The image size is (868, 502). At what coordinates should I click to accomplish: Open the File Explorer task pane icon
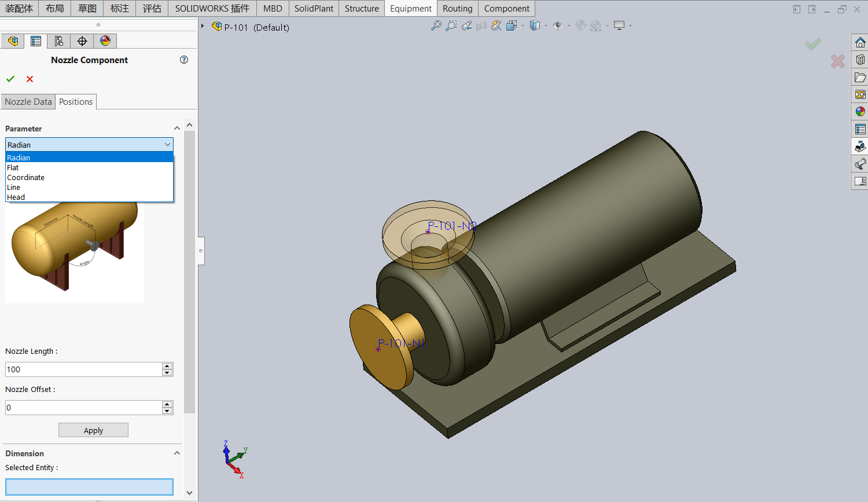point(860,77)
